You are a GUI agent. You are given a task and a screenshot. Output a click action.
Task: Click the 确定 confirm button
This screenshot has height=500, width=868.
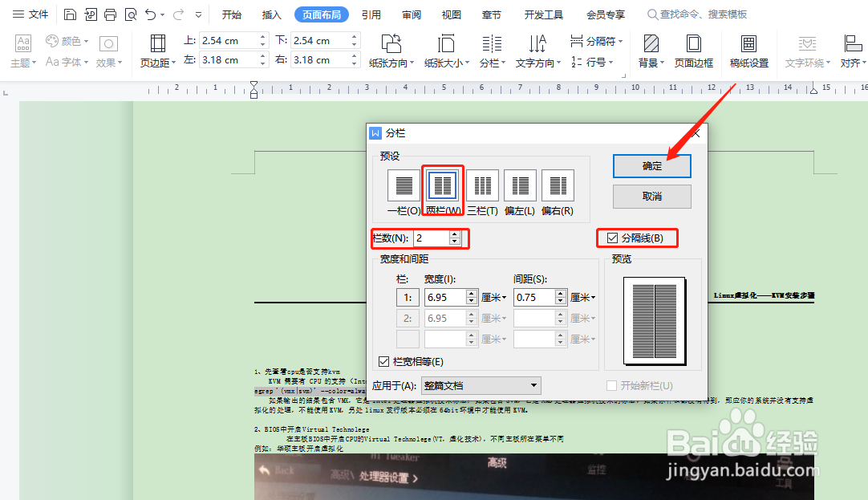tap(651, 165)
